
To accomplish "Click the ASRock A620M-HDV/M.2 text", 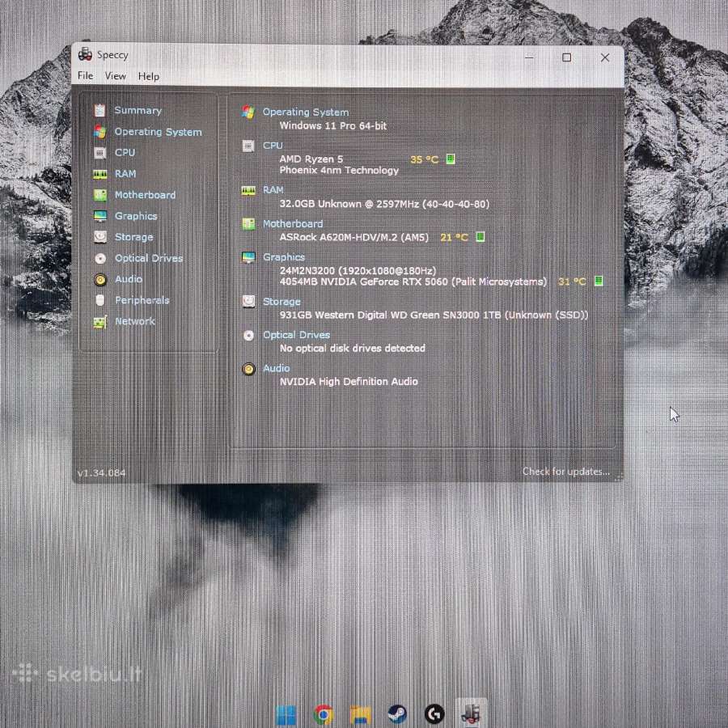I will [x=353, y=237].
